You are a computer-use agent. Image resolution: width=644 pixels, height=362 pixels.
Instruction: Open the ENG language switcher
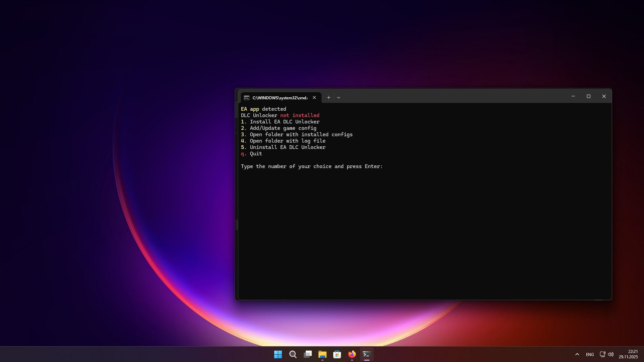click(590, 354)
